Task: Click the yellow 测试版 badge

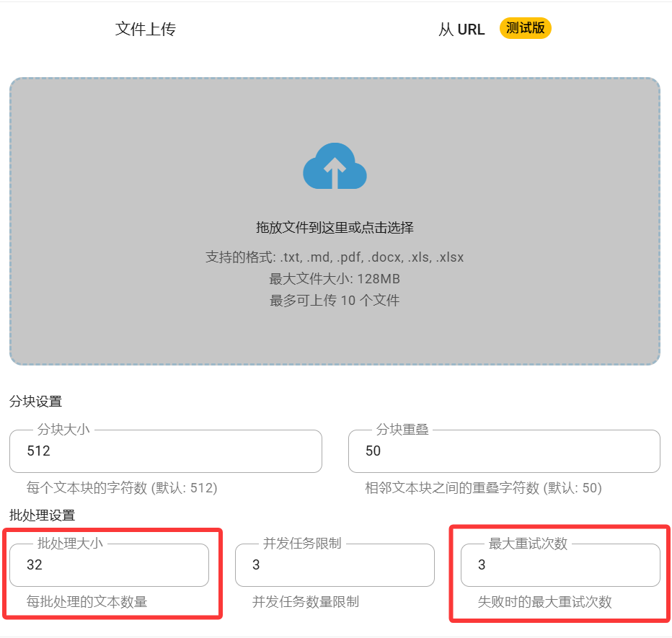Action: pos(525,27)
